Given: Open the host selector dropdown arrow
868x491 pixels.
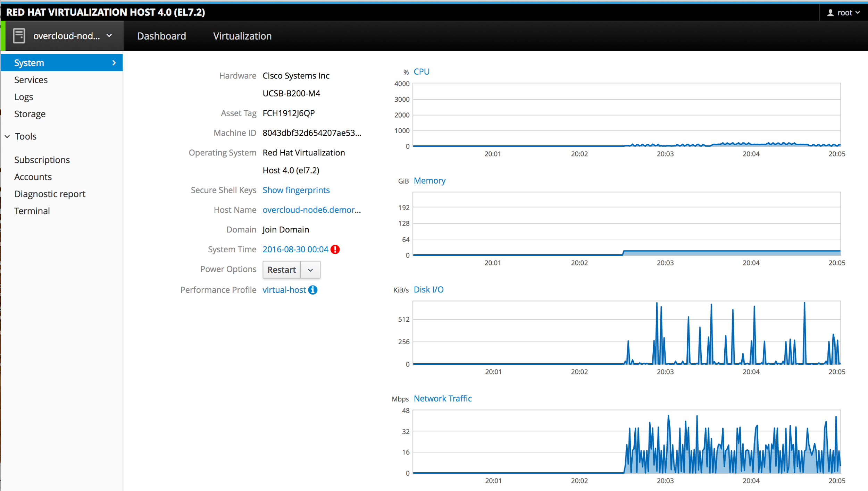Looking at the screenshot, I should pos(109,36).
